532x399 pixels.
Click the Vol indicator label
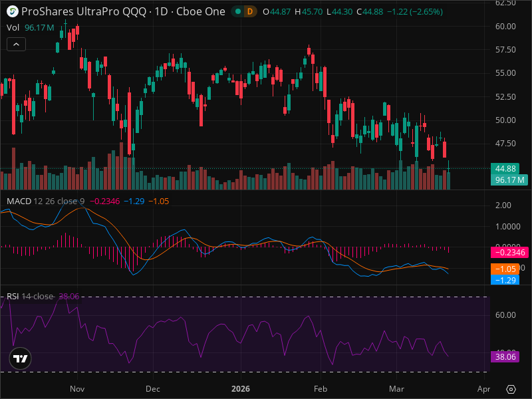pos(13,27)
